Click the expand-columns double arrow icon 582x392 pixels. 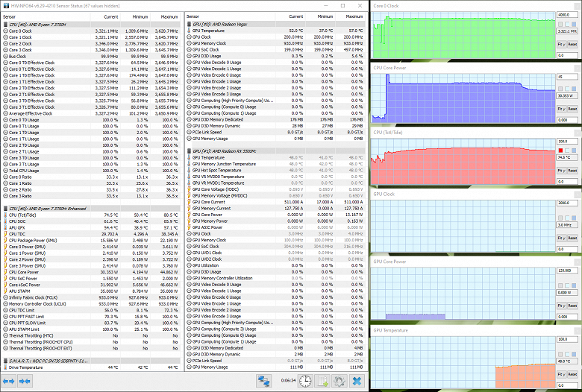coord(8,381)
